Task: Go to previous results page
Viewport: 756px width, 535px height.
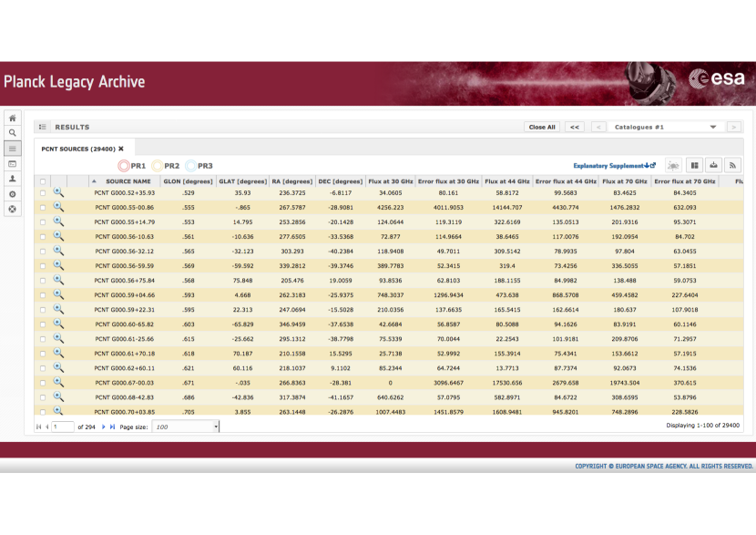Action: click(x=46, y=427)
